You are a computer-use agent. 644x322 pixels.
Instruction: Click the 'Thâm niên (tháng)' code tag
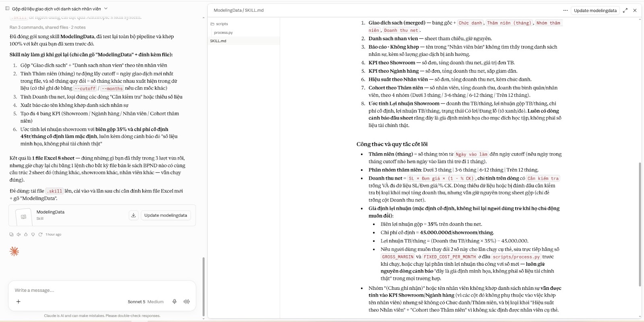pyautogui.click(x=509, y=23)
